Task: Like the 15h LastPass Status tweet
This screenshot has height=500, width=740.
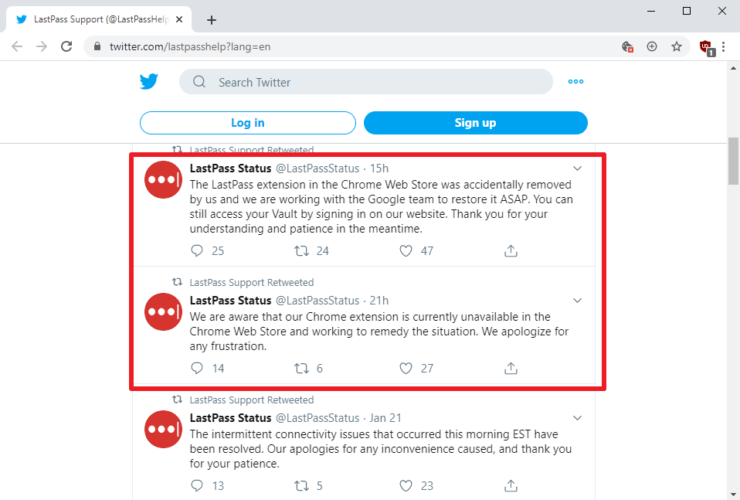Action: point(406,251)
